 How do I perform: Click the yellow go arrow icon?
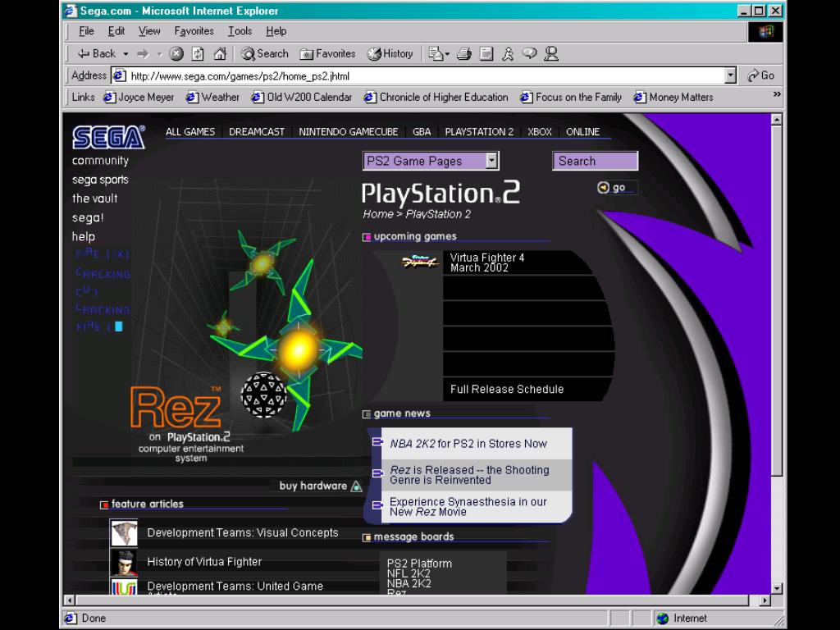click(x=603, y=187)
